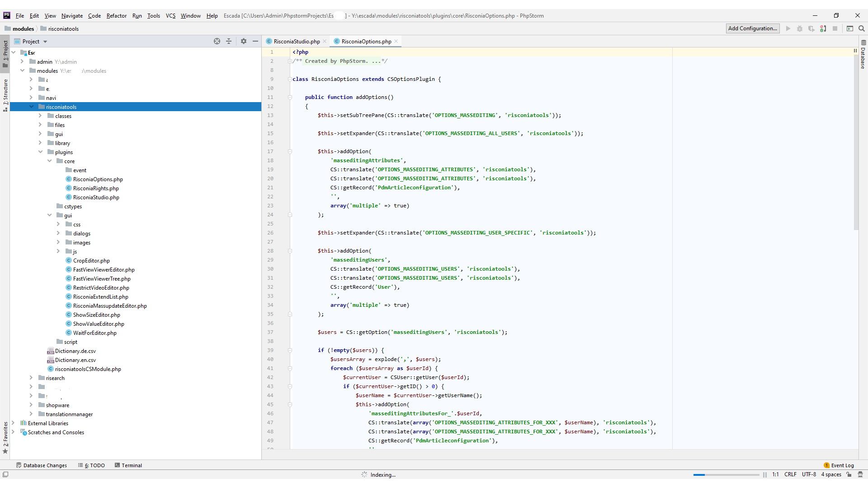Switch to the RisconiaStudio.php tab
Screen dimensions: 868x488
[x=296, y=42]
